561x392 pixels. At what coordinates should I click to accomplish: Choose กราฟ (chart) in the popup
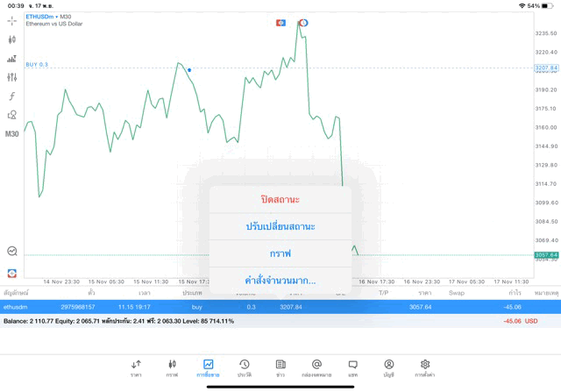click(280, 253)
